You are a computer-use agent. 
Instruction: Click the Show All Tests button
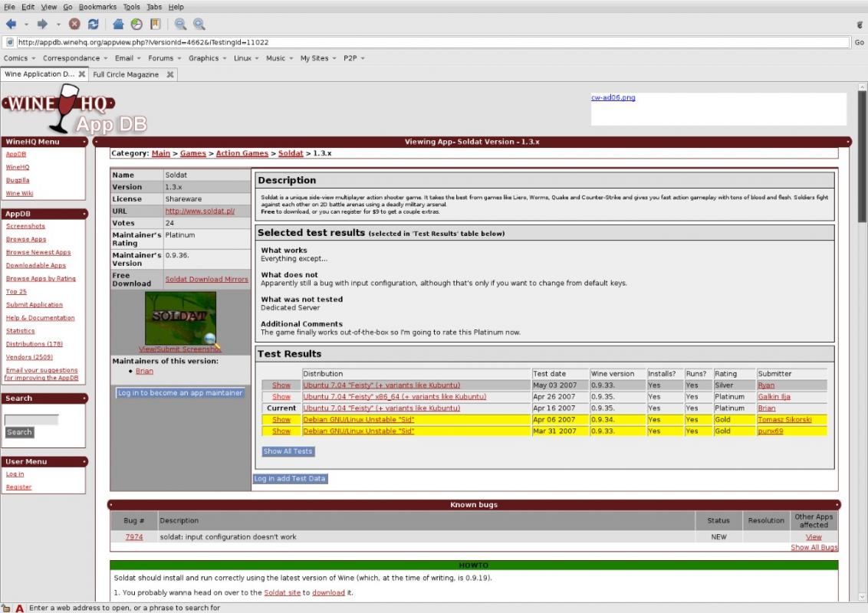click(288, 451)
